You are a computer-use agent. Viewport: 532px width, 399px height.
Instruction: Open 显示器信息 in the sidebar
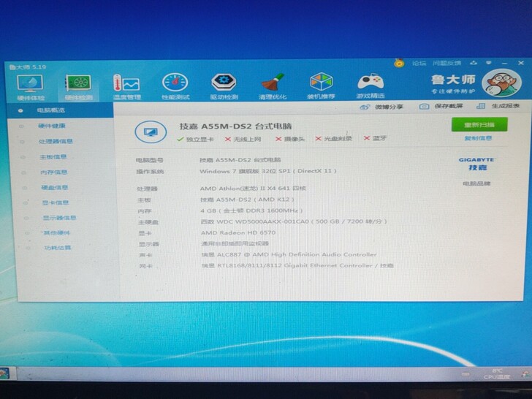pos(59,218)
